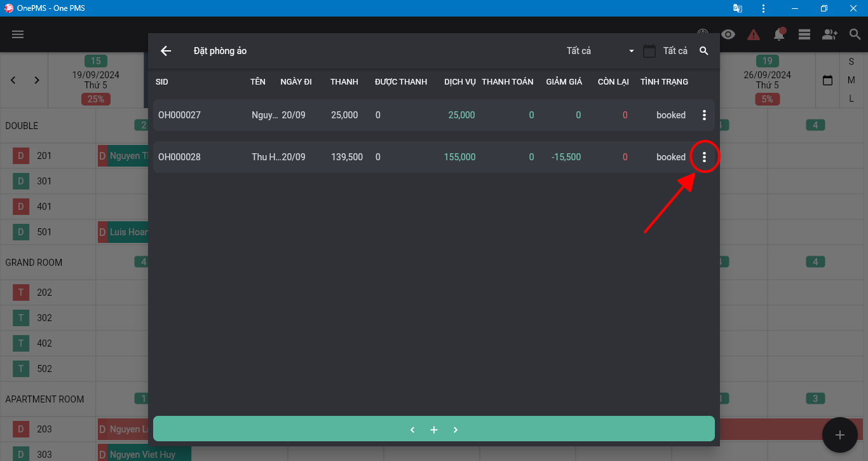Open Luis Hoan booking in room 501

point(123,232)
